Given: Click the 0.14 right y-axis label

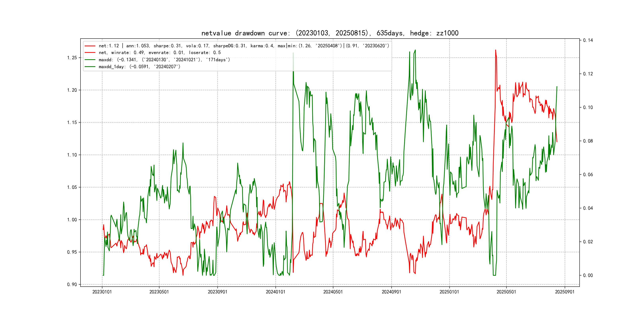Looking at the screenshot, I should (x=588, y=40).
